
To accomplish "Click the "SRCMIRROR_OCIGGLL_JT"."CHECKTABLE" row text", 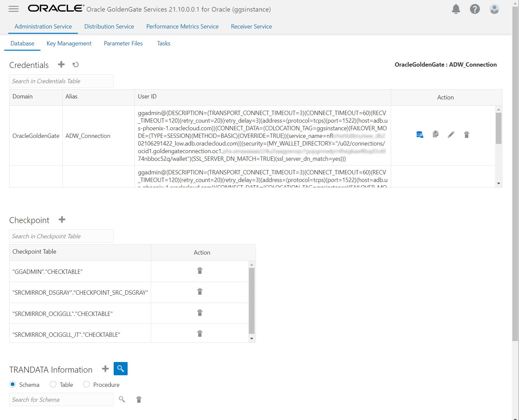I will [x=66, y=335].
